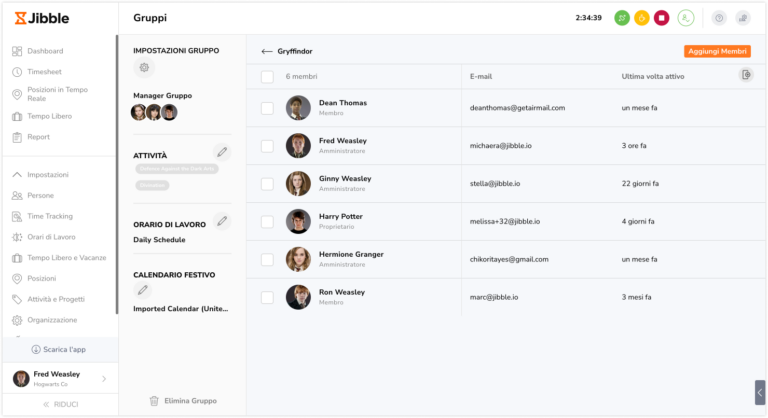Screen dimensions: 768x418
Task: Click '22 giorni fa' last active value
Action: (640, 184)
